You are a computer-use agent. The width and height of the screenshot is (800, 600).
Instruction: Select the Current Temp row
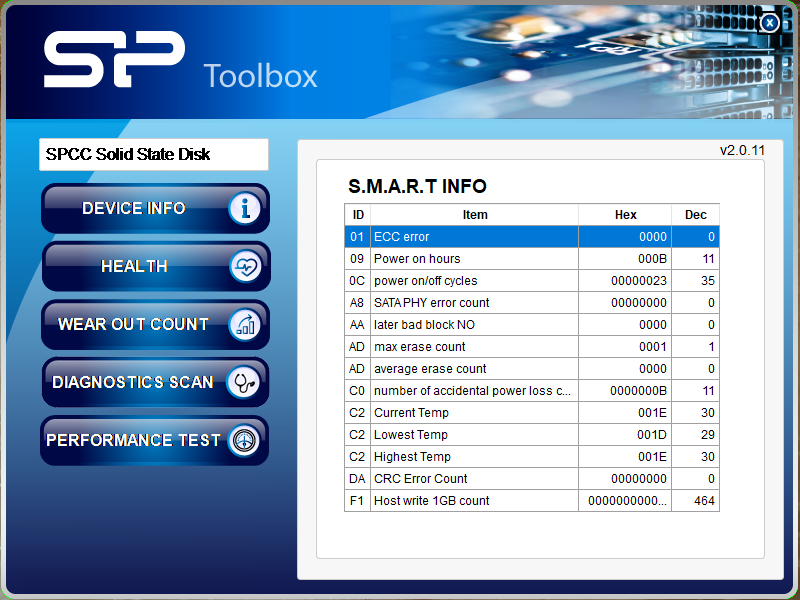(532, 413)
